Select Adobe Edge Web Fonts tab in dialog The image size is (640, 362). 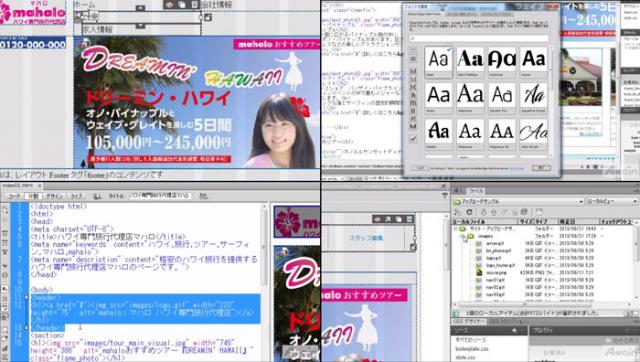[425, 14]
